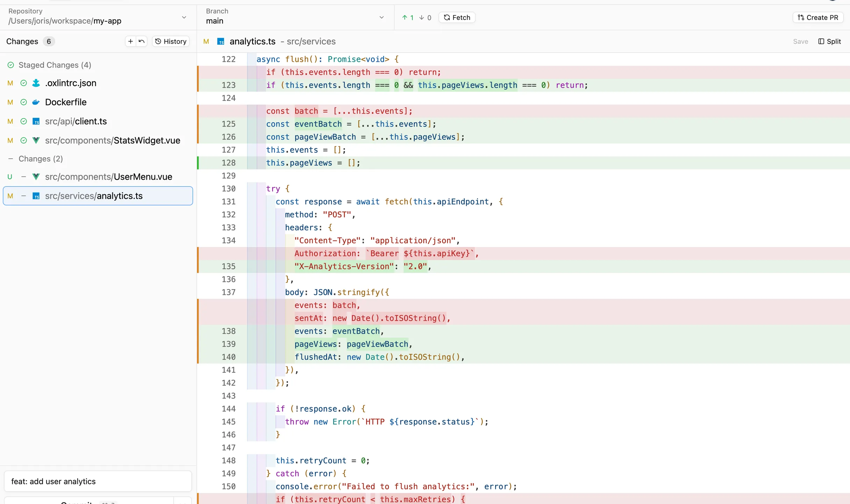Click the Split view layout icon
850x504 pixels.
pyautogui.click(x=821, y=41)
